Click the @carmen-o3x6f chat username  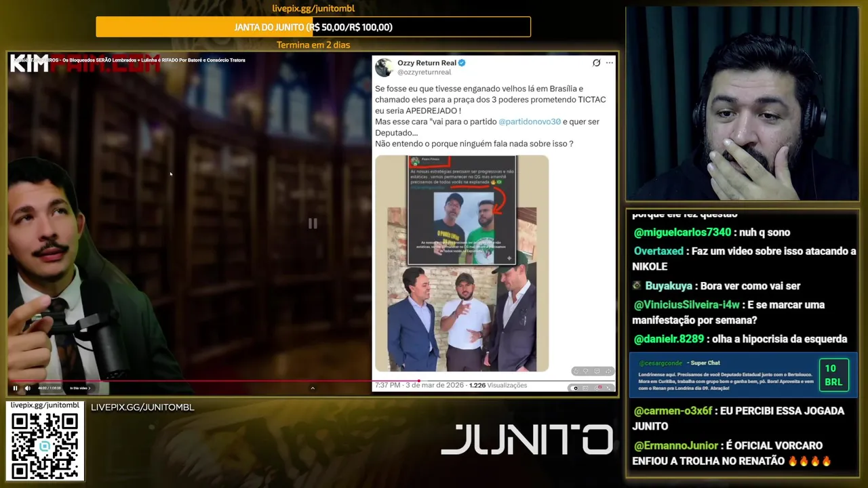pos(673,411)
